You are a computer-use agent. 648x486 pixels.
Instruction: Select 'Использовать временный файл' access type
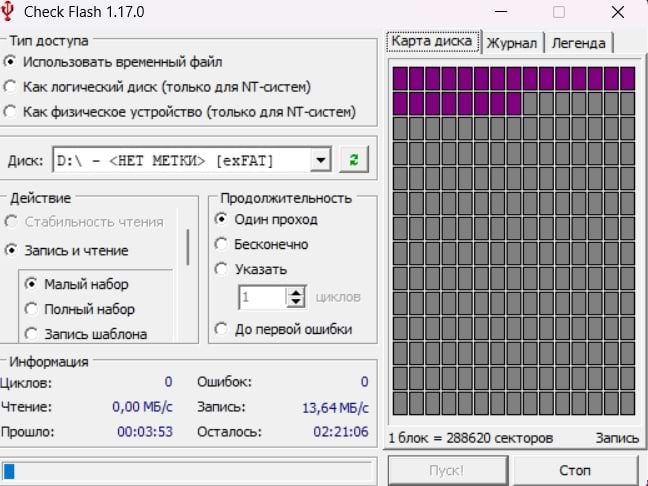coord(11,62)
